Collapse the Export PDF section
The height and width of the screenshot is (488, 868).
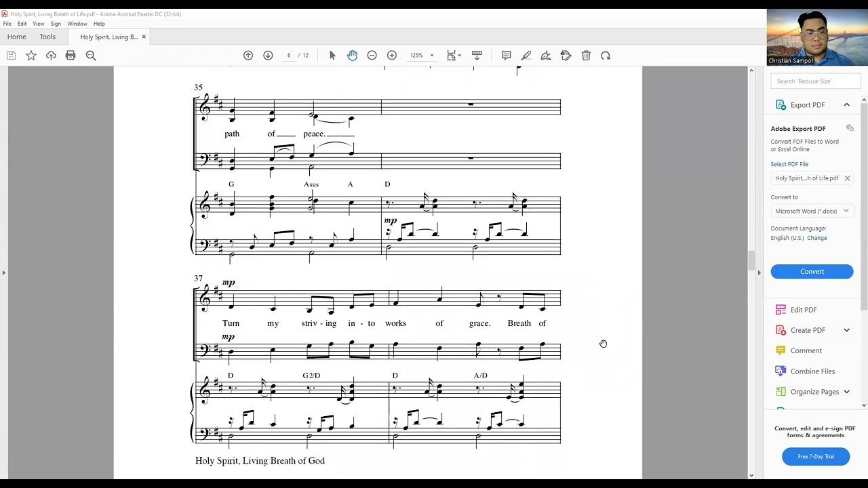tap(846, 105)
